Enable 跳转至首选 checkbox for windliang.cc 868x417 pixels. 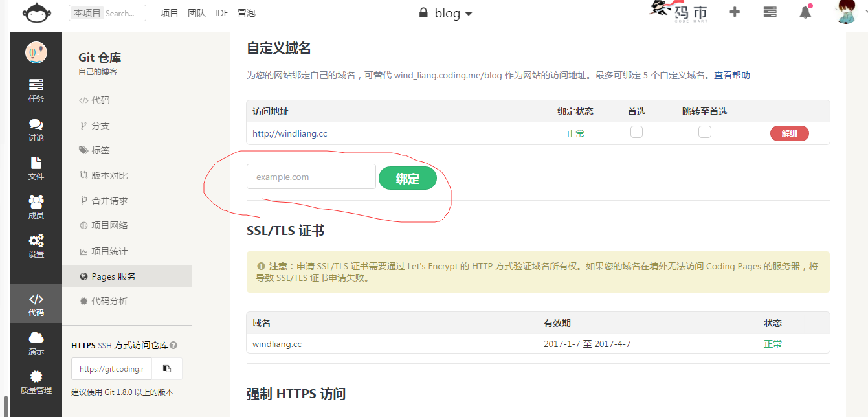click(705, 132)
